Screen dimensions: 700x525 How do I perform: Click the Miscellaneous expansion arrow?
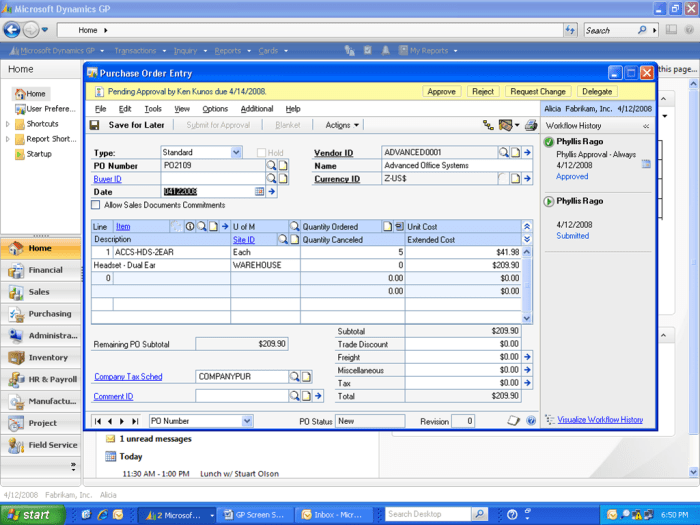[527, 370]
